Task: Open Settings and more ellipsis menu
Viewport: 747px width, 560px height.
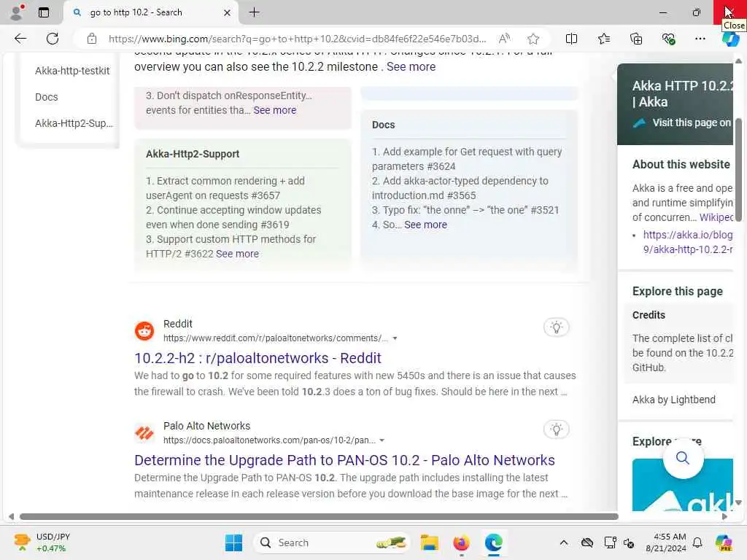Action: point(700,39)
